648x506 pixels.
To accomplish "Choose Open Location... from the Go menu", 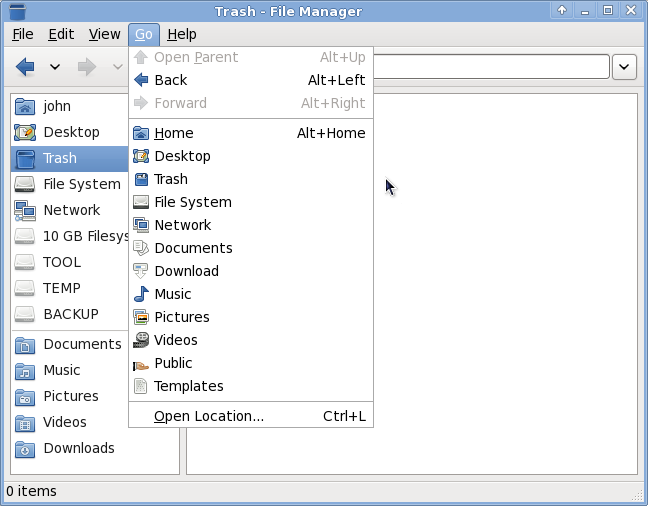I will tap(208, 416).
